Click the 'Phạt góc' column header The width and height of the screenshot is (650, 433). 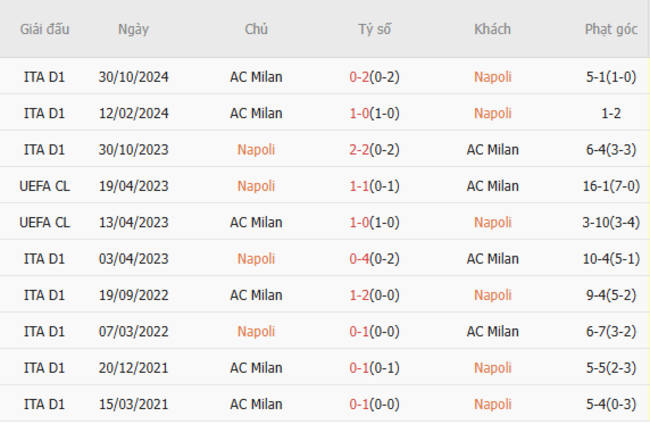coord(611,29)
